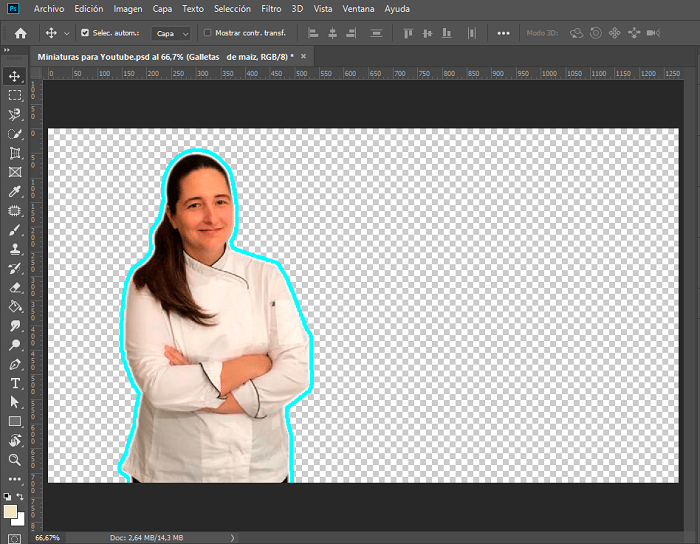700x544 pixels.
Task: Click the foreground color swatch
Action: 10,511
